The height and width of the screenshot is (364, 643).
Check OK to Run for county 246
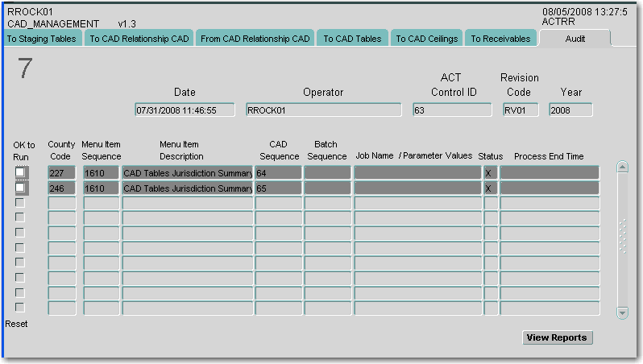pyautogui.click(x=21, y=188)
